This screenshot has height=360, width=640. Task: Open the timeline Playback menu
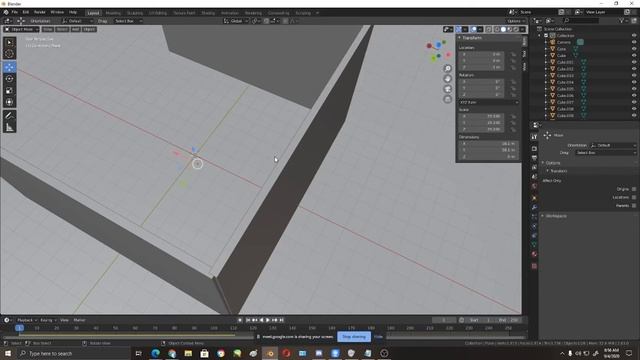tap(27, 320)
